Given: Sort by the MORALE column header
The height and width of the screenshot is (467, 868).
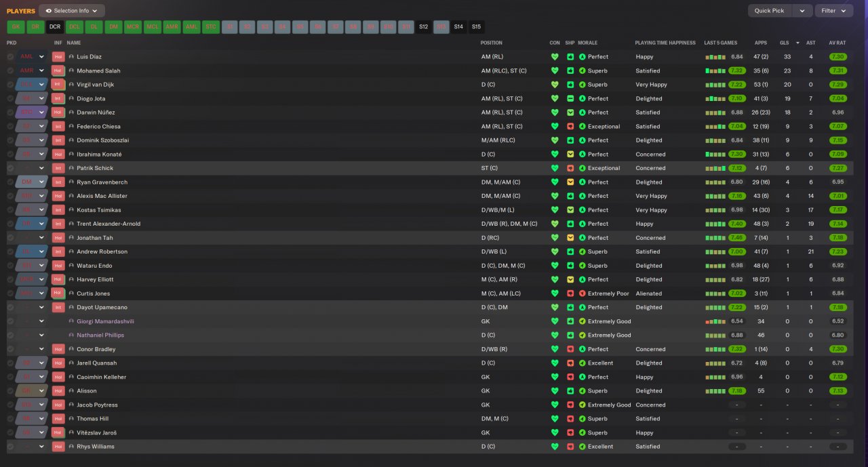Looking at the screenshot, I should pyautogui.click(x=587, y=43).
